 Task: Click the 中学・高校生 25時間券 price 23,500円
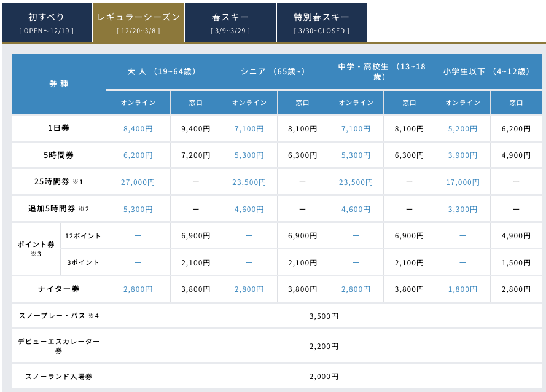(356, 182)
